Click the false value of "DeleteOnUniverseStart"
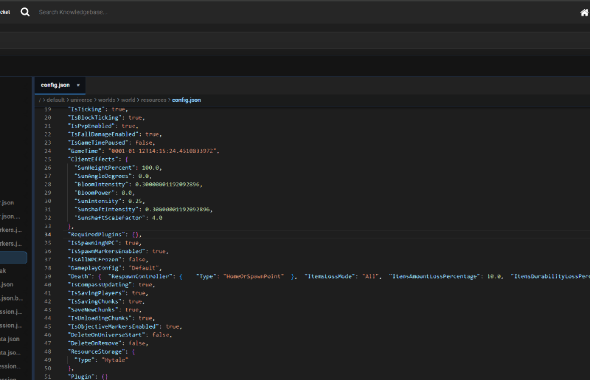Image resolution: width=590 pixels, height=380 pixels. click(161, 335)
